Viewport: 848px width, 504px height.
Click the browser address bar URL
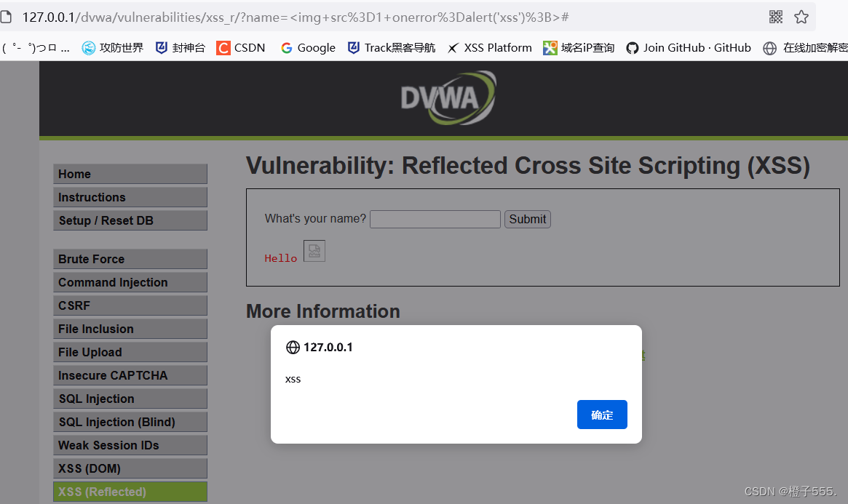(296, 17)
